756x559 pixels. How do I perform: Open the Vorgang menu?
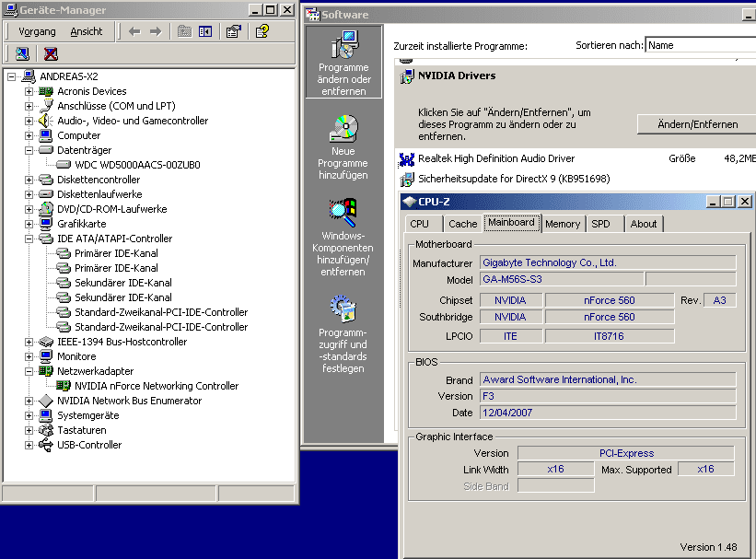click(x=37, y=32)
